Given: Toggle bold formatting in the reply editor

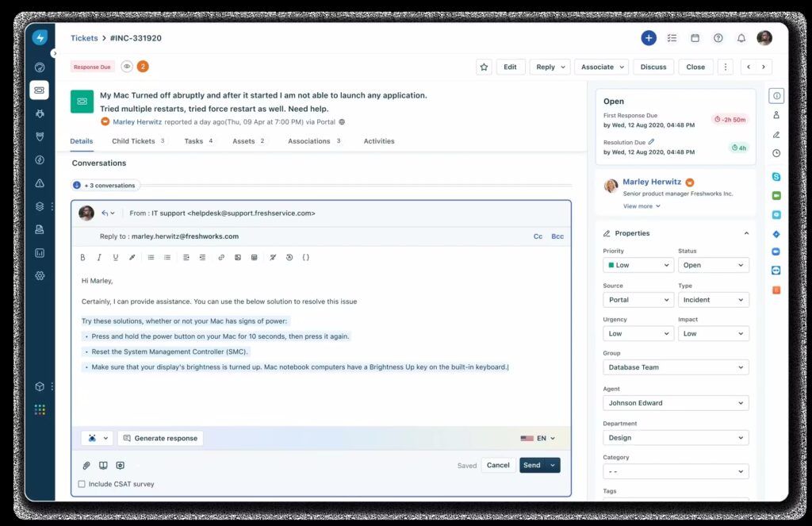Looking at the screenshot, I should [x=82, y=257].
